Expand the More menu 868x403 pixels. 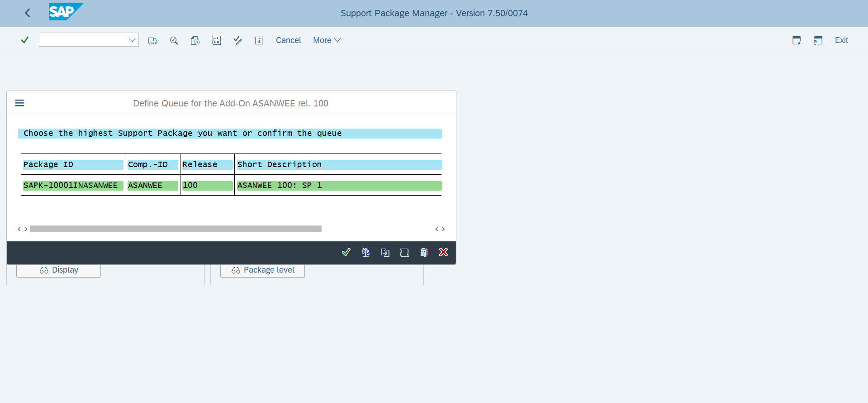(327, 40)
